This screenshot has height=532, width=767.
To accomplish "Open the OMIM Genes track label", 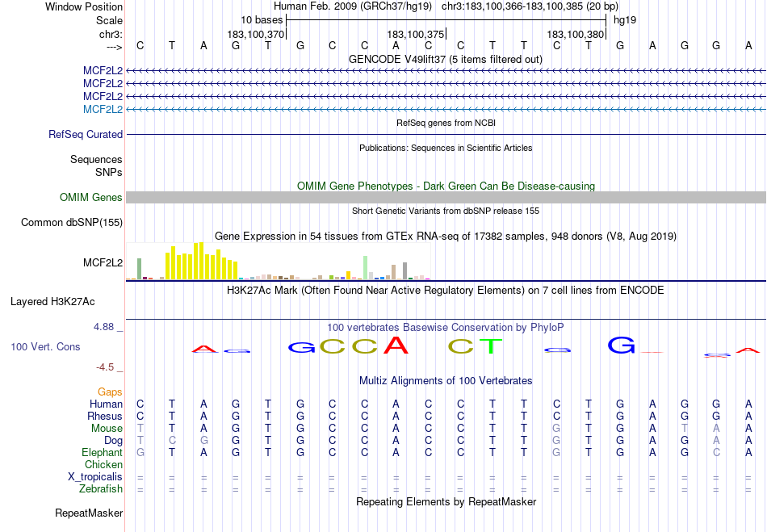I will coord(91,198).
